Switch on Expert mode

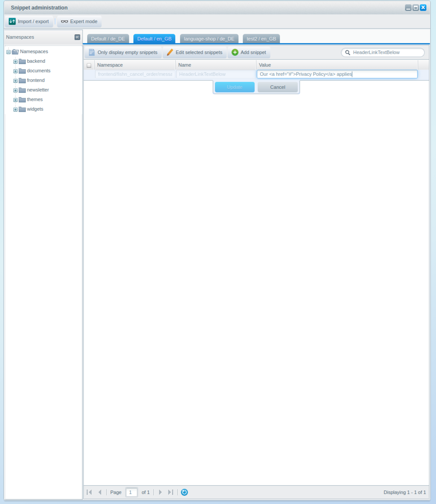(x=79, y=21)
